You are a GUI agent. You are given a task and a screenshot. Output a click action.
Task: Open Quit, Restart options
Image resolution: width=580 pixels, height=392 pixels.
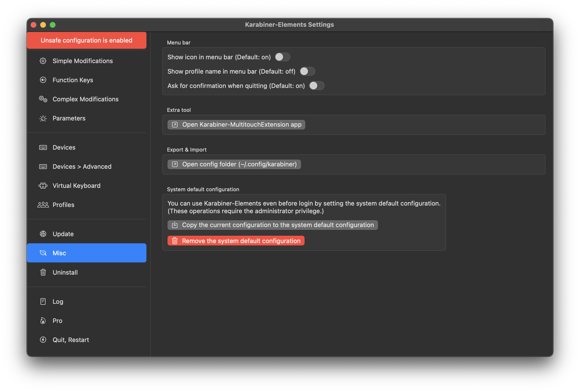[87, 340]
